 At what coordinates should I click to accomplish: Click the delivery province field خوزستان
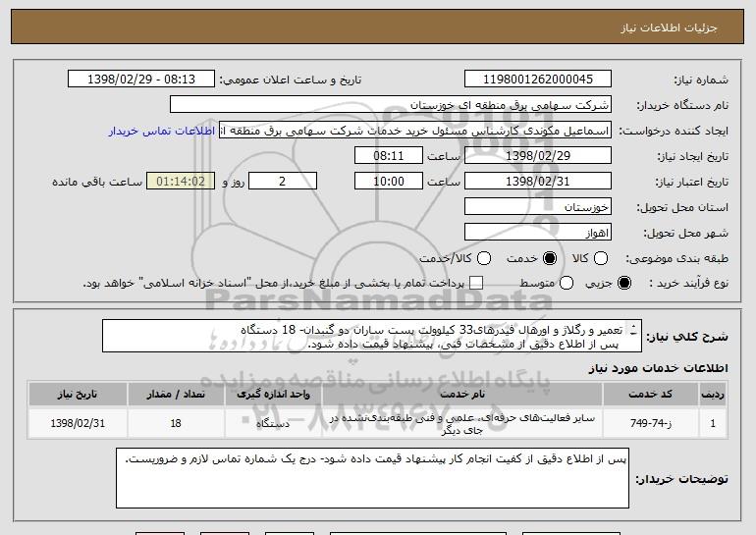tap(536, 207)
